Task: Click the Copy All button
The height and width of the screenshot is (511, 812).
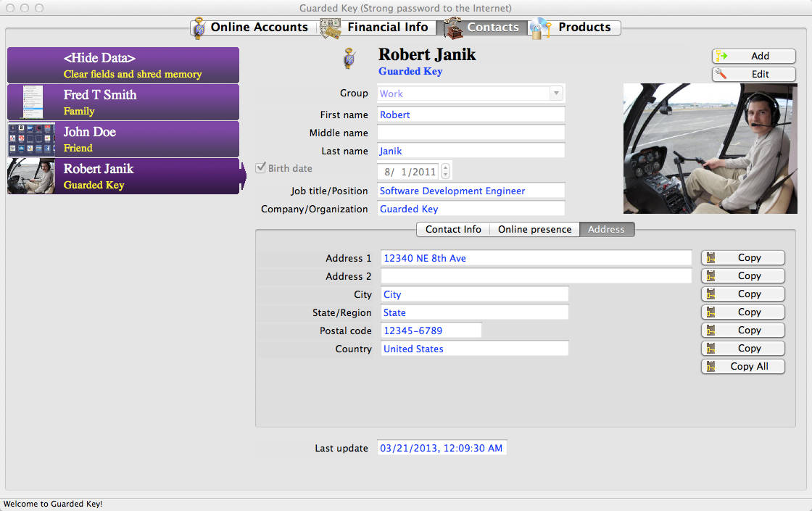Action: pos(743,367)
